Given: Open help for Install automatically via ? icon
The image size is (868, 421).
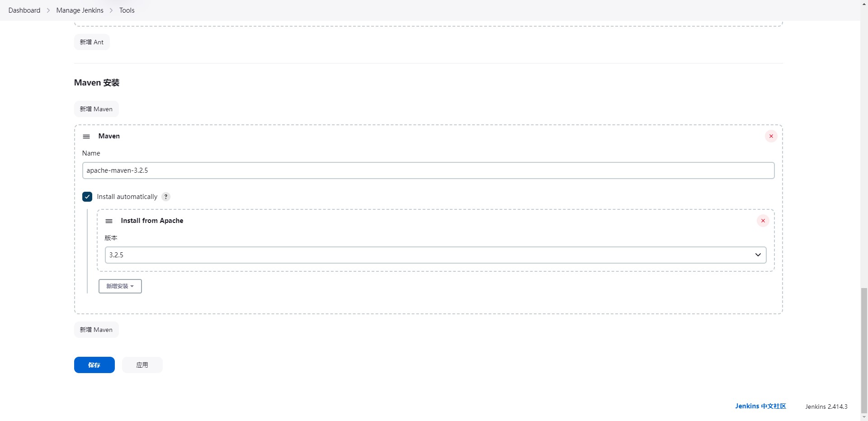Looking at the screenshot, I should (x=166, y=197).
